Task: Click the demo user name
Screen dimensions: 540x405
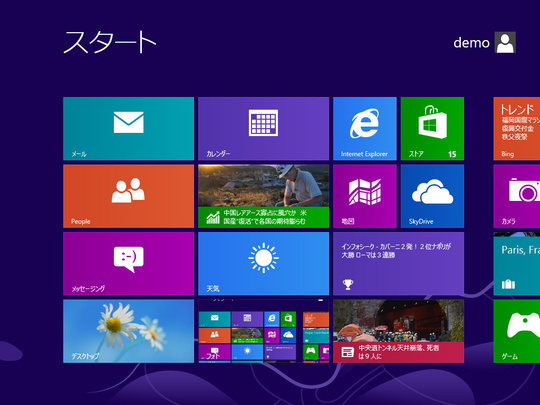Action: point(471,43)
